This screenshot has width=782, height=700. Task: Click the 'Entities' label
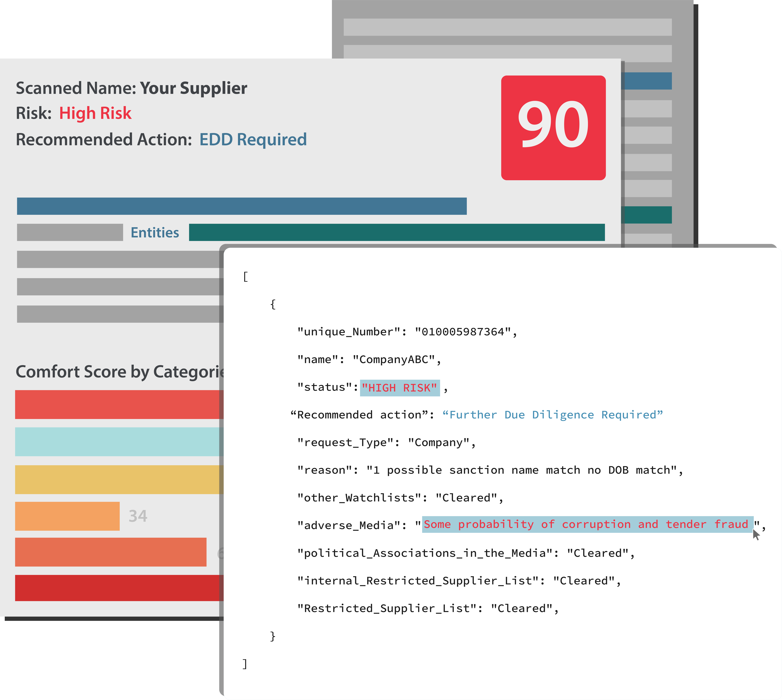[155, 233]
